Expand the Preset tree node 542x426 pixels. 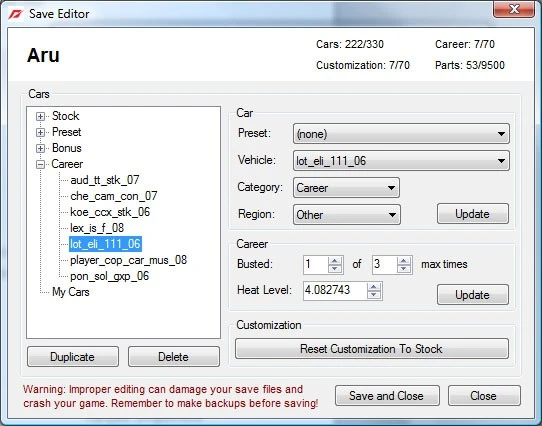tap(40, 132)
